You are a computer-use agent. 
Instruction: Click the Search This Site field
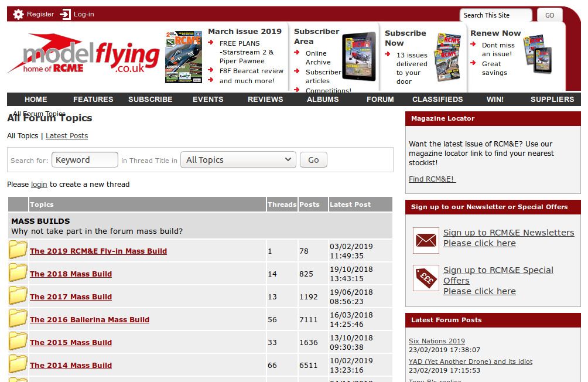pos(495,15)
